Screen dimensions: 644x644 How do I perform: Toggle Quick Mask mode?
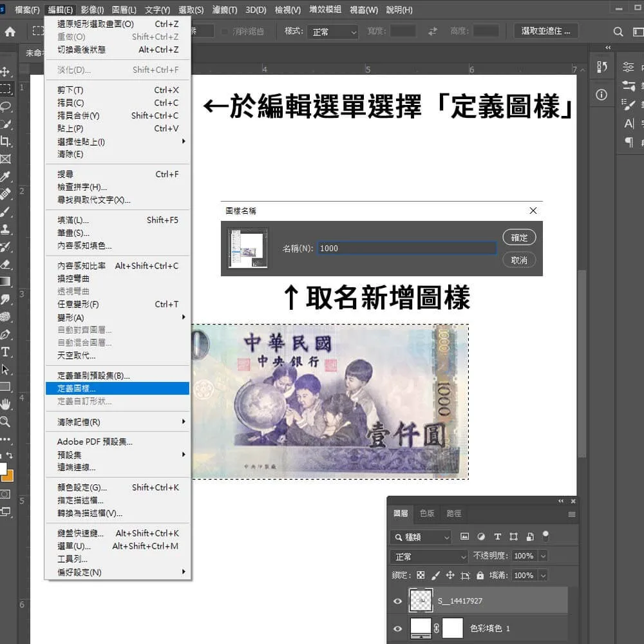(5, 494)
